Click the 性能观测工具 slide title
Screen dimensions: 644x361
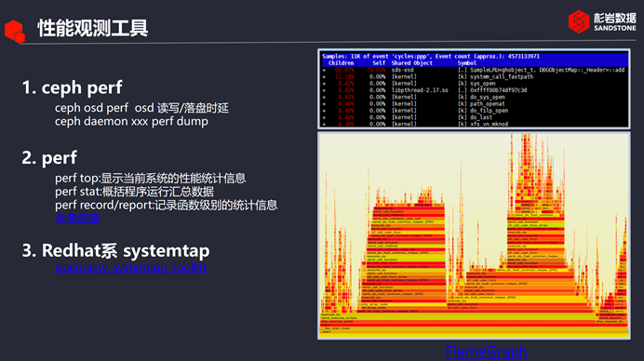(x=93, y=28)
